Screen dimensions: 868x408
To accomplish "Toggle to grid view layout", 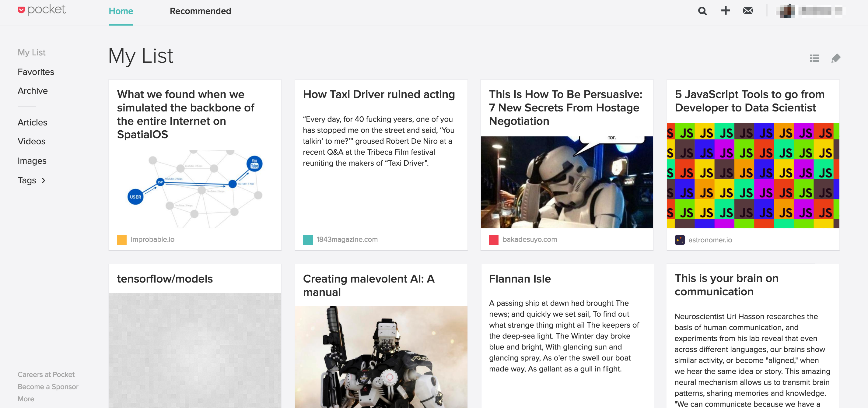I will point(814,58).
